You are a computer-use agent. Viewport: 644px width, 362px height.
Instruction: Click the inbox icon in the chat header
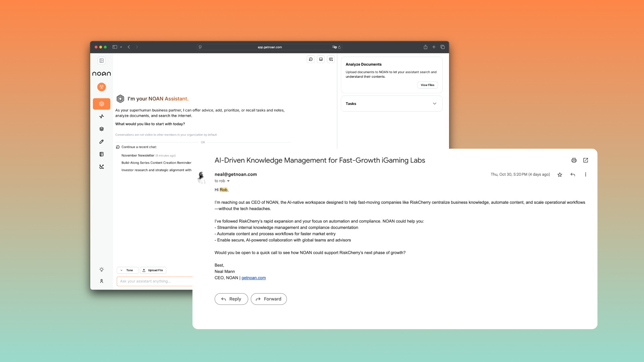click(x=321, y=59)
